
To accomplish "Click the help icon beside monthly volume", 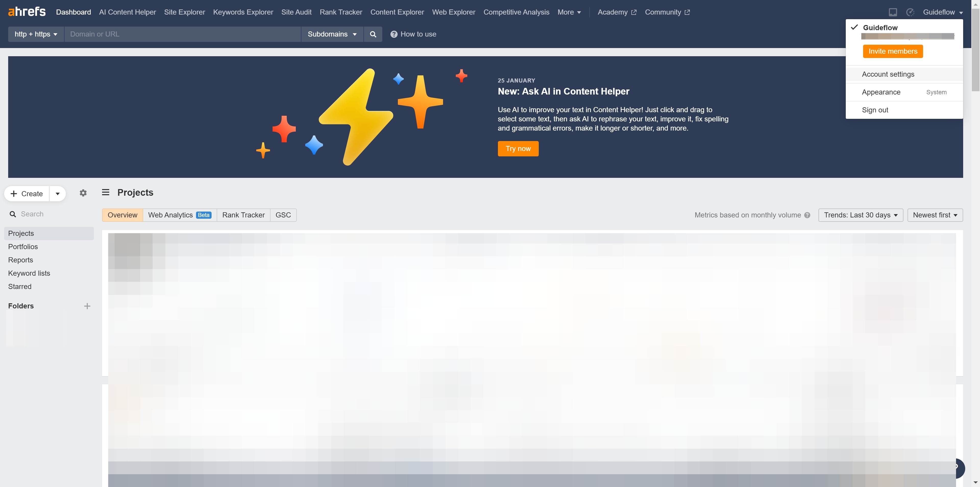I will [807, 215].
